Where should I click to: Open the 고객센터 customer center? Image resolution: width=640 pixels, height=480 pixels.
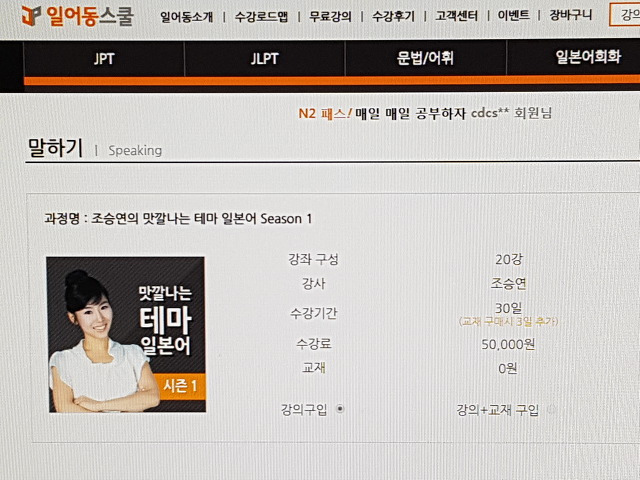(x=456, y=16)
